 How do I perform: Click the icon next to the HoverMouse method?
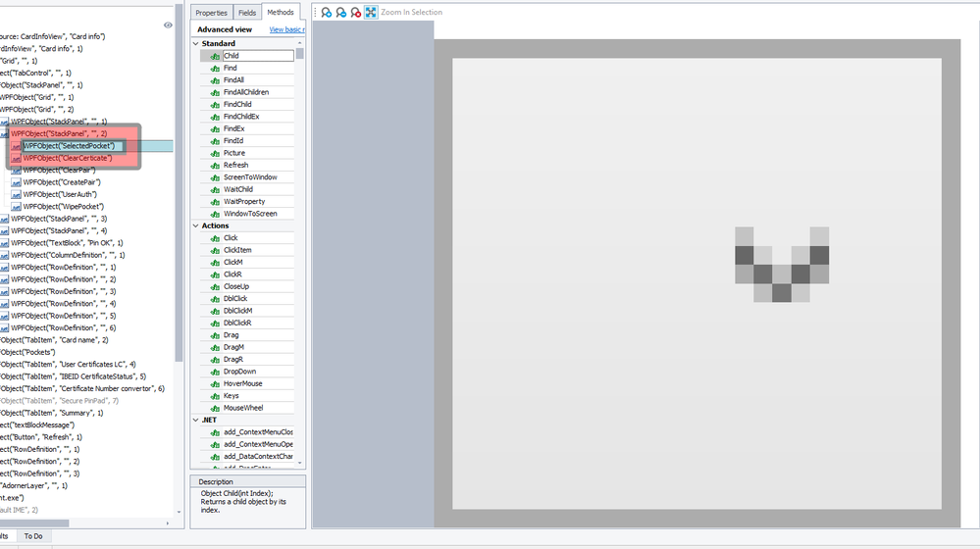click(x=215, y=383)
